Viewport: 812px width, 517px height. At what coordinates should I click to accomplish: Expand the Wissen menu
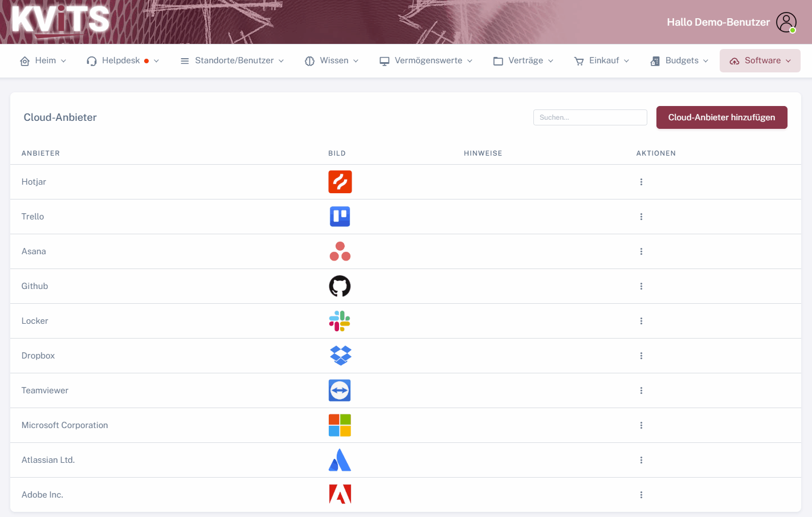tap(332, 60)
